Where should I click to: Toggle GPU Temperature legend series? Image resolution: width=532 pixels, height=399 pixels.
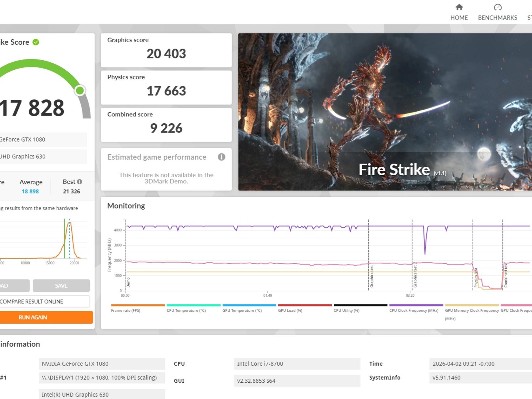tap(249, 308)
